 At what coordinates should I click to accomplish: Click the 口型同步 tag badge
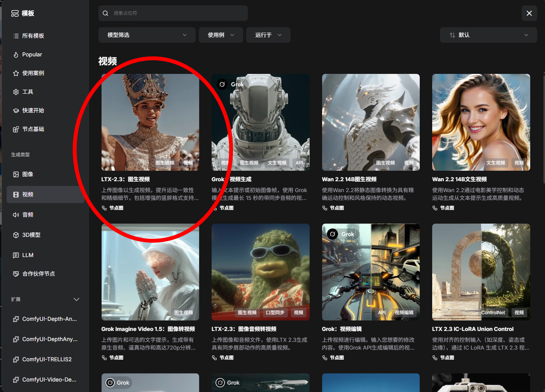275,313
